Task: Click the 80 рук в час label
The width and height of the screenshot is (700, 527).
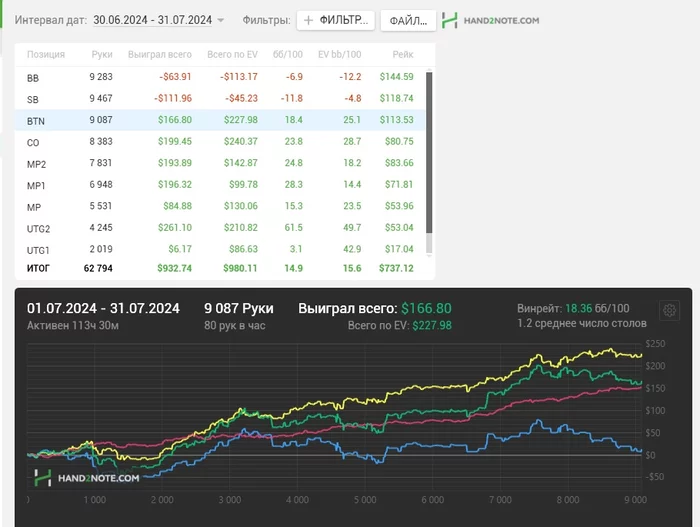Action: 234,326
